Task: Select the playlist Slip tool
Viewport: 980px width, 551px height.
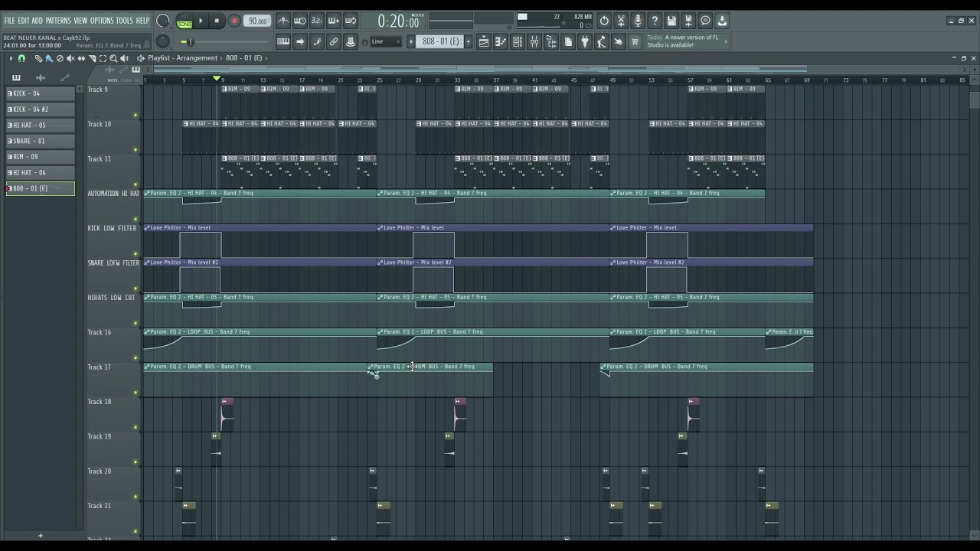Action: click(81, 58)
